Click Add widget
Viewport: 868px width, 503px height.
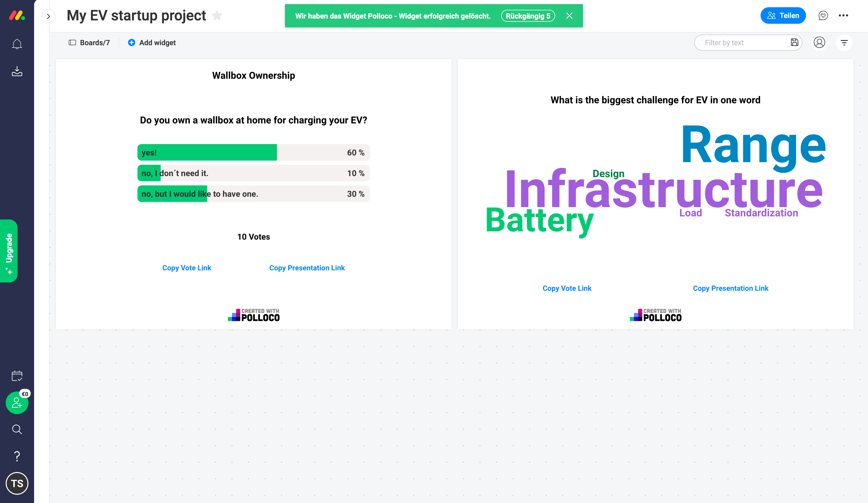(x=152, y=43)
